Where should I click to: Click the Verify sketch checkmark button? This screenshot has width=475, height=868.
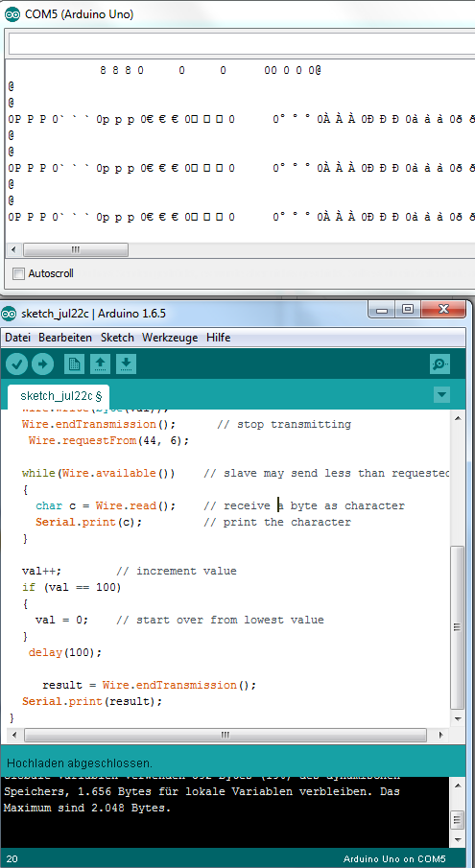pyautogui.click(x=16, y=364)
